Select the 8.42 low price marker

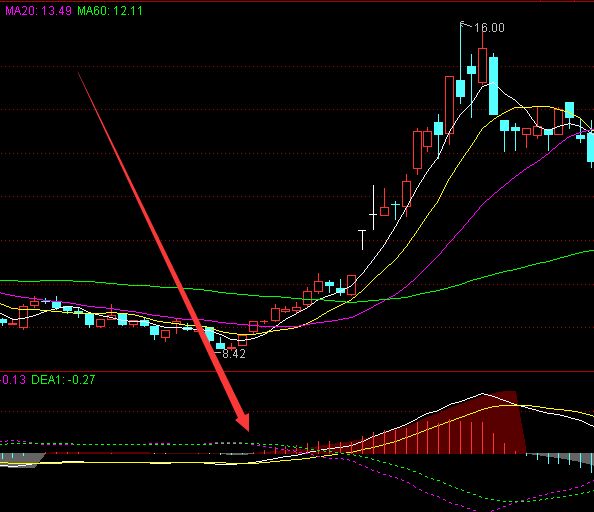(x=234, y=354)
